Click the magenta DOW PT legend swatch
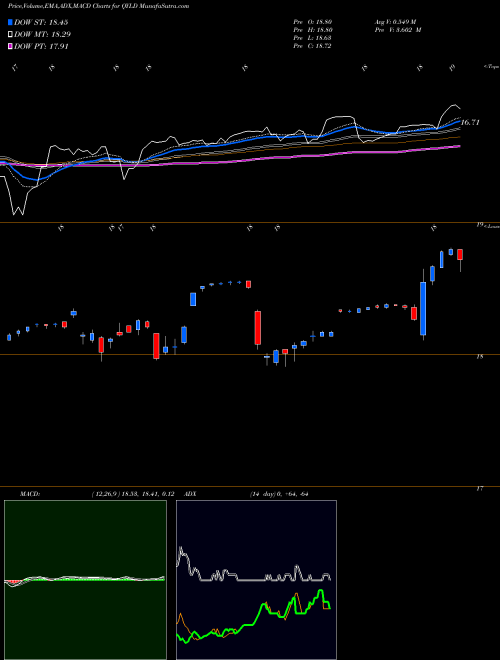 click(11, 47)
